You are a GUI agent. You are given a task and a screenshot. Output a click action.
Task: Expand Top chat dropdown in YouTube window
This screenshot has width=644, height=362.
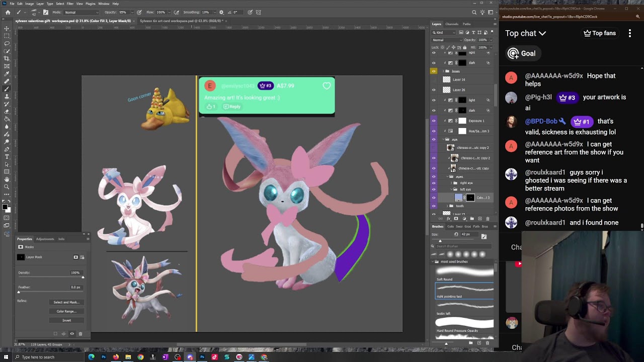pyautogui.click(x=526, y=33)
